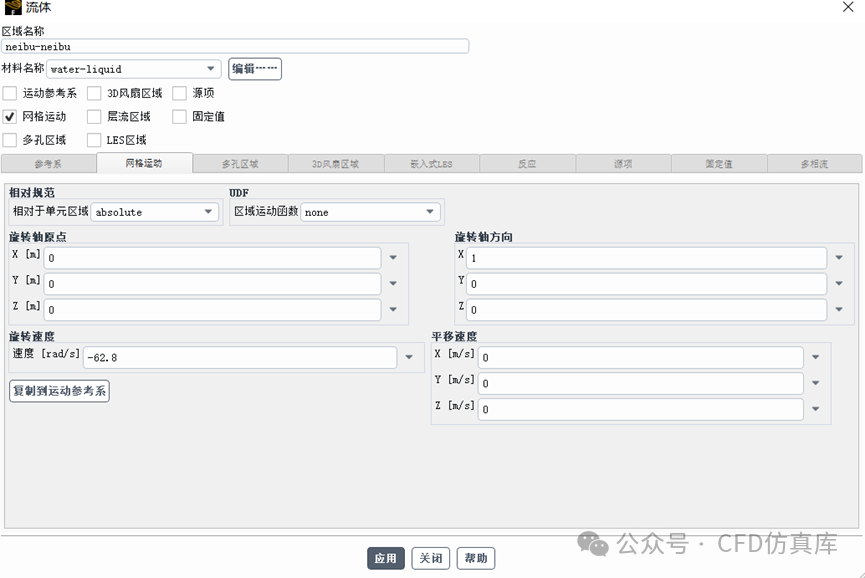This screenshot has height=578, width=865.
Task: Open the 编辑 material editor
Action: coord(254,69)
